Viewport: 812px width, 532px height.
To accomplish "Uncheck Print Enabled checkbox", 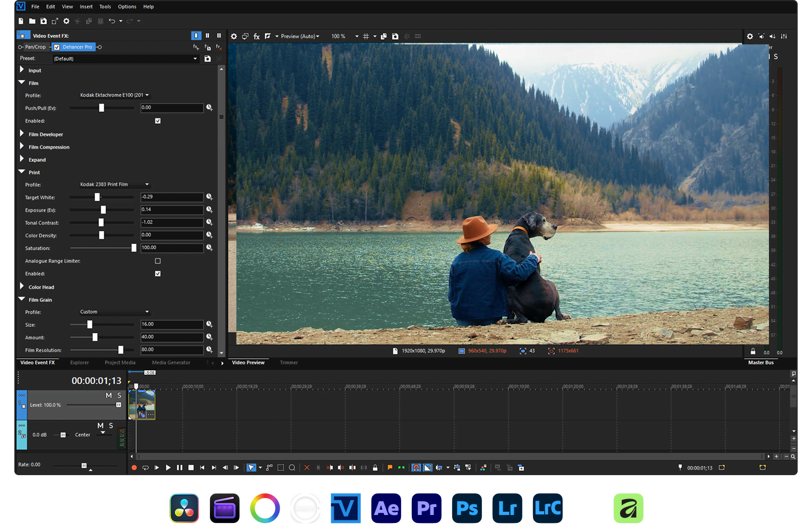I will [x=158, y=274].
